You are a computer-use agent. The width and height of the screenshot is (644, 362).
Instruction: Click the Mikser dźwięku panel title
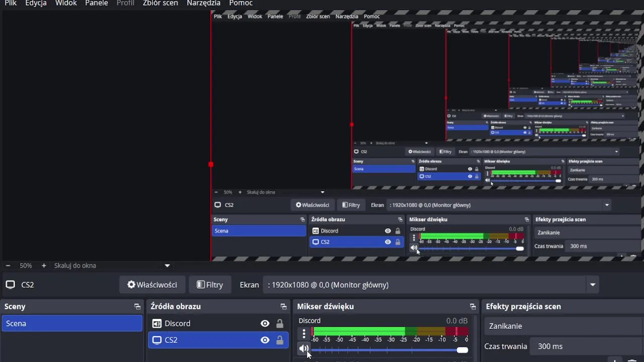(326, 306)
